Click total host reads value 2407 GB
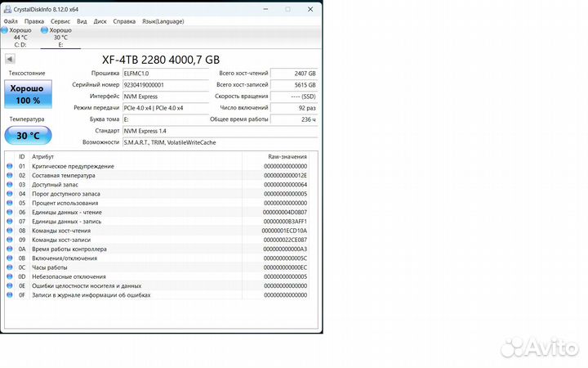The width and height of the screenshot is (588, 368). [x=294, y=74]
